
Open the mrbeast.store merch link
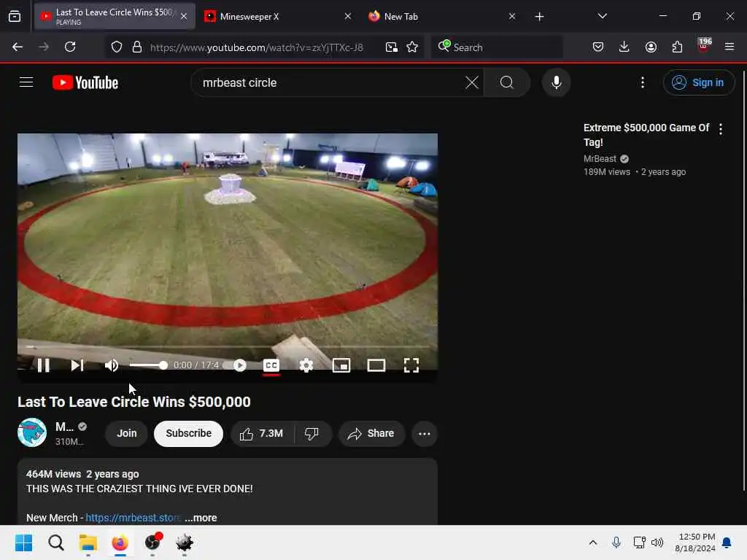point(133,518)
